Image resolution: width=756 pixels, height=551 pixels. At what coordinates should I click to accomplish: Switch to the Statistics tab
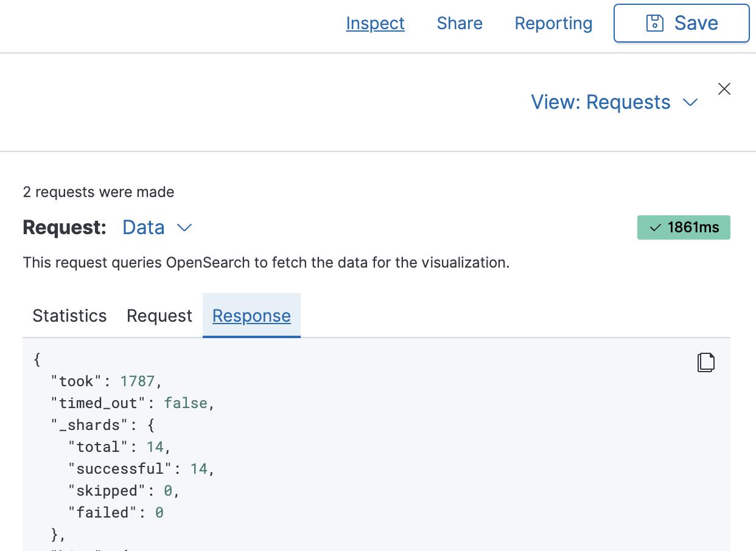point(69,316)
